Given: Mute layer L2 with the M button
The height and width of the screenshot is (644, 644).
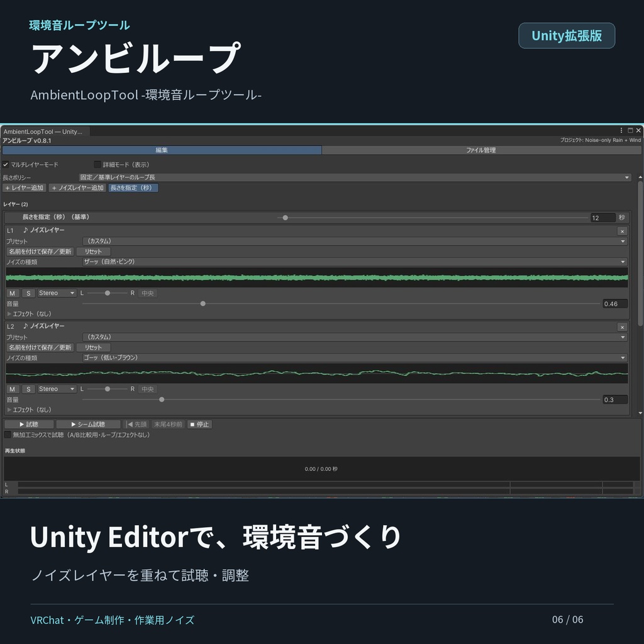Looking at the screenshot, I should tap(13, 389).
